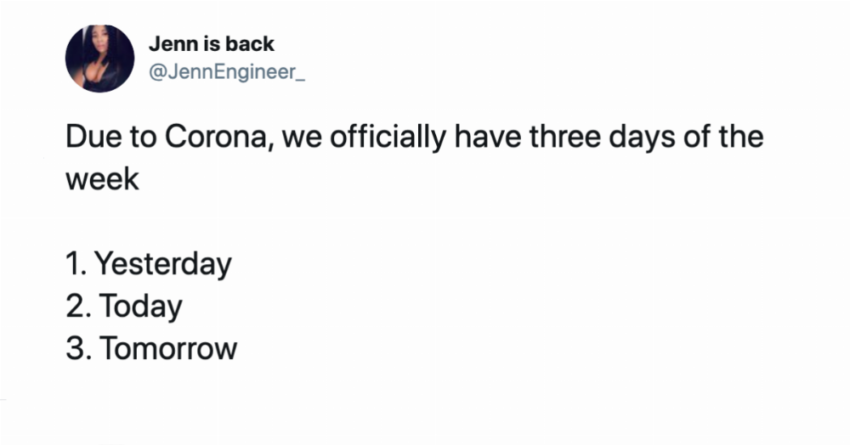The width and height of the screenshot is (850, 445).
Task: Click the word week on second line
Action: point(102,179)
